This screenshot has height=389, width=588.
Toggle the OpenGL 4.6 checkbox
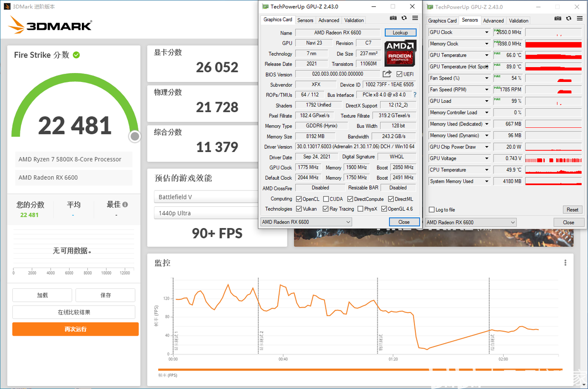[x=384, y=208]
